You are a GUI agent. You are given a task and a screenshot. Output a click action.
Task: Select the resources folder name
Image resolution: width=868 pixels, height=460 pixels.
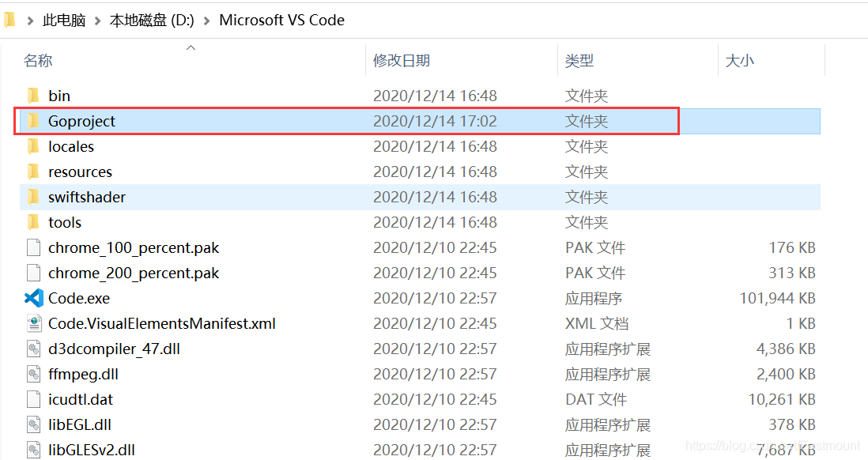[81, 172]
